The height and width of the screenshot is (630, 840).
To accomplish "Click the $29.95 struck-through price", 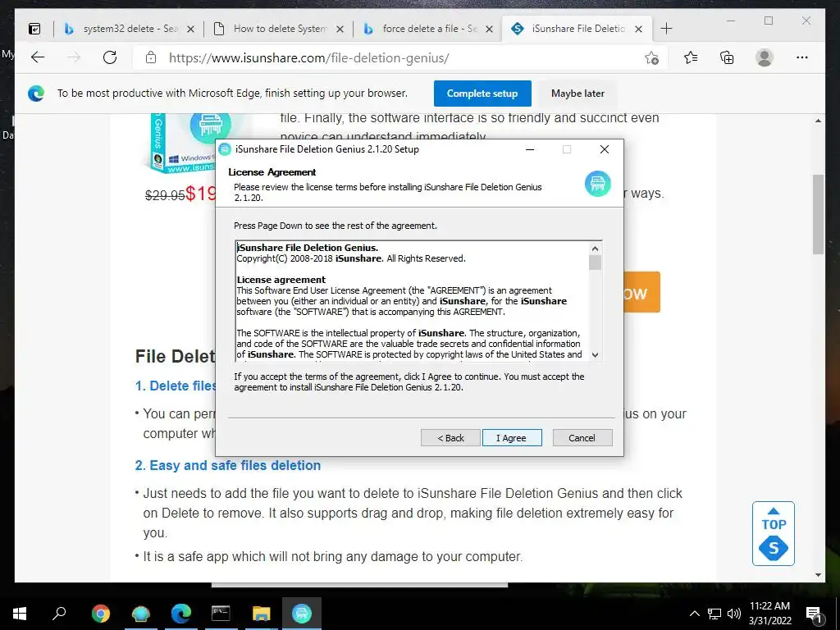I will click(x=165, y=195).
